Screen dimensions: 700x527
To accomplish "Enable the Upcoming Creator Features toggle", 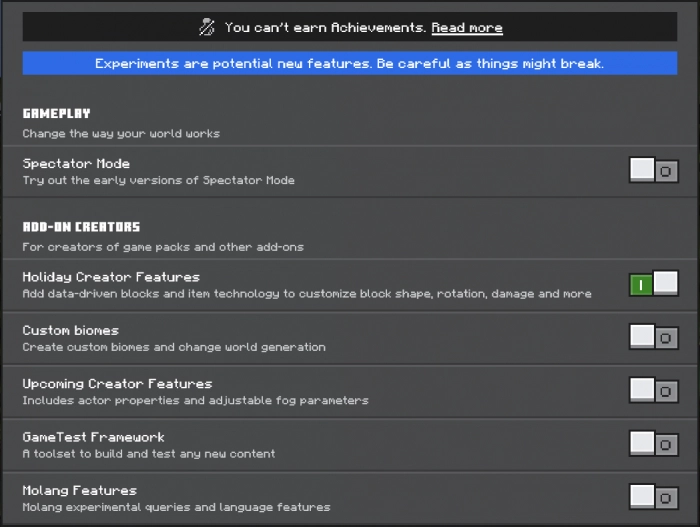I will click(654, 391).
